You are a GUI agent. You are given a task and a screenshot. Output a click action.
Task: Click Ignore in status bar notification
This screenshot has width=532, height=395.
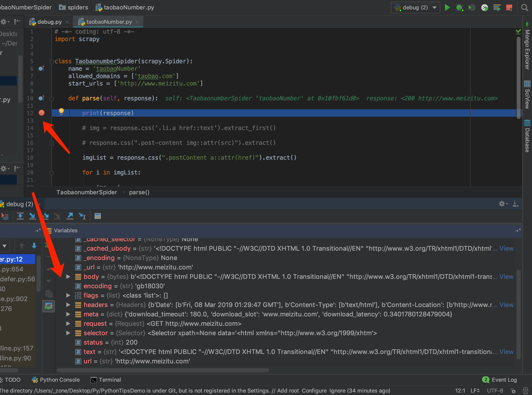pos(337,391)
